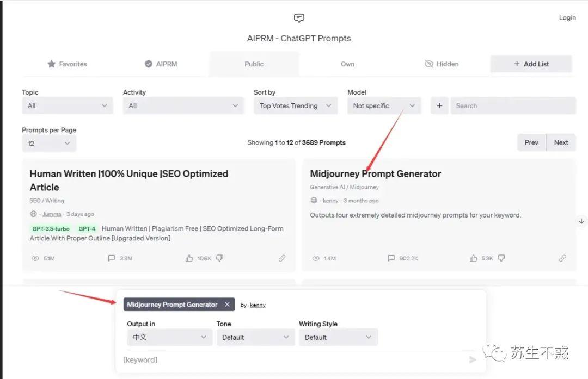This screenshot has height=379, width=588.
Task: Click kenny link beside selected prompt chip
Action: pos(258,305)
